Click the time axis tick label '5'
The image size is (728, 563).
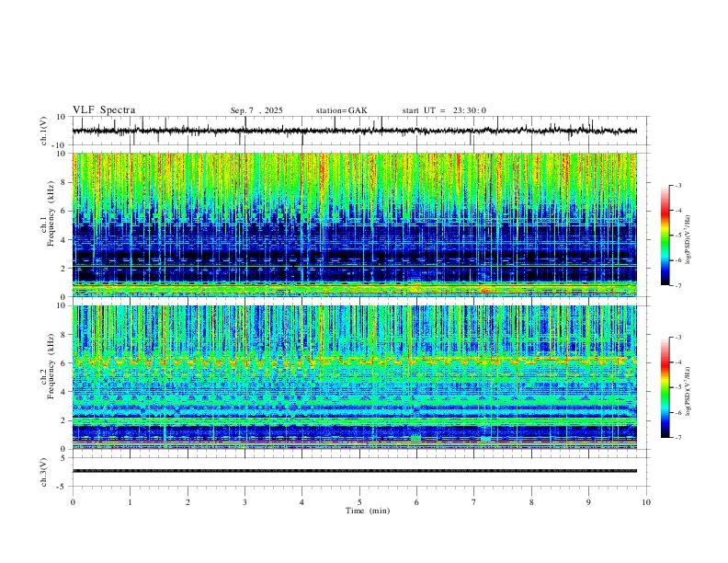click(359, 502)
